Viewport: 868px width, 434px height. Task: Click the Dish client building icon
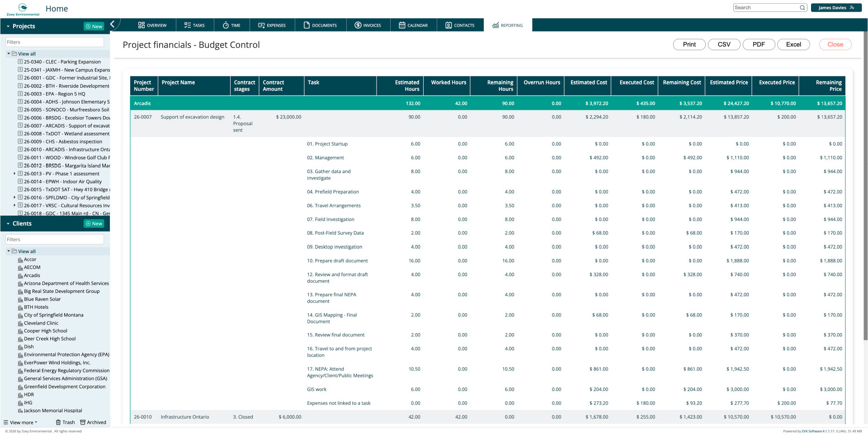[x=20, y=347]
